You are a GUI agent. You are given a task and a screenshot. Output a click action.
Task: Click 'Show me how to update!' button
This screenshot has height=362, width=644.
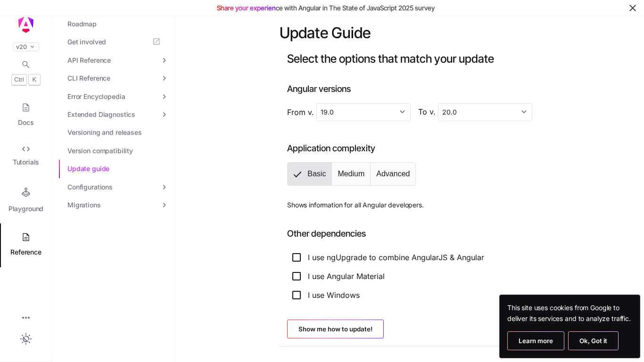pos(335,329)
